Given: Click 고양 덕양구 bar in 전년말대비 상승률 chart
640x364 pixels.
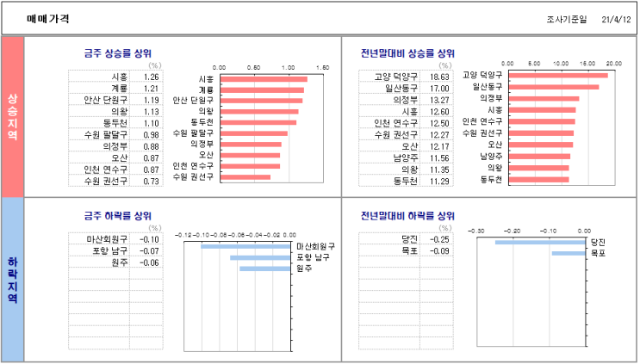Looking at the screenshot, I should 558,76.
